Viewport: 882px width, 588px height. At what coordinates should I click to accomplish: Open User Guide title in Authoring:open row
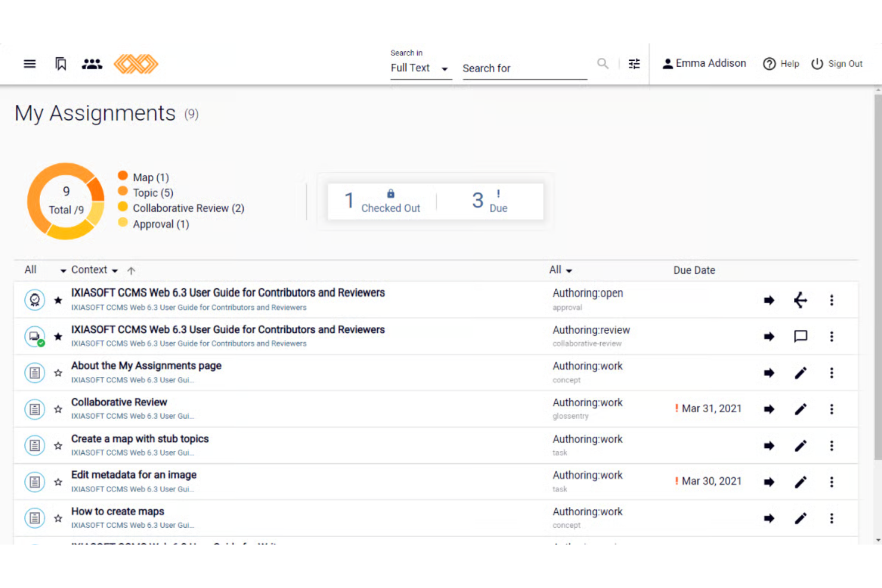tap(228, 293)
